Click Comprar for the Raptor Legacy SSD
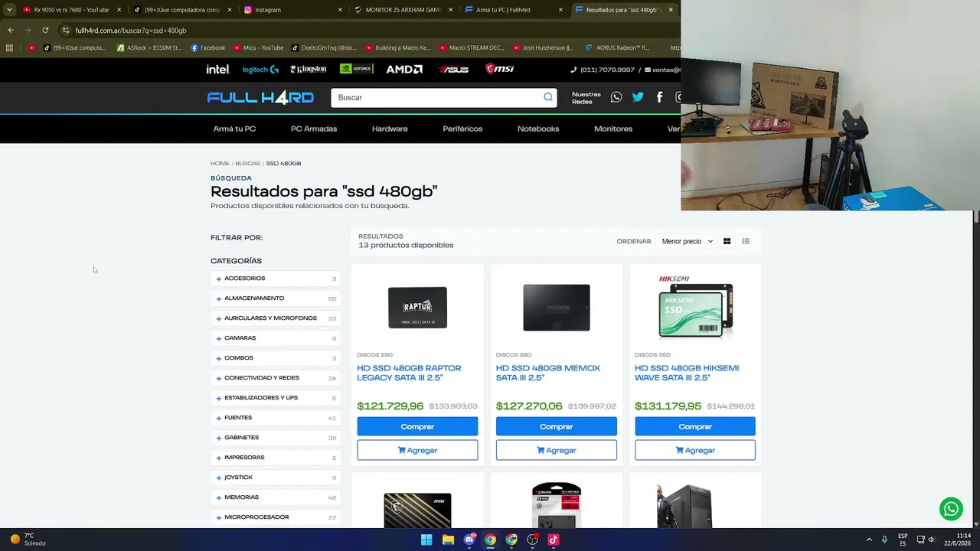This screenshot has height=551, width=980. tap(417, 426)
